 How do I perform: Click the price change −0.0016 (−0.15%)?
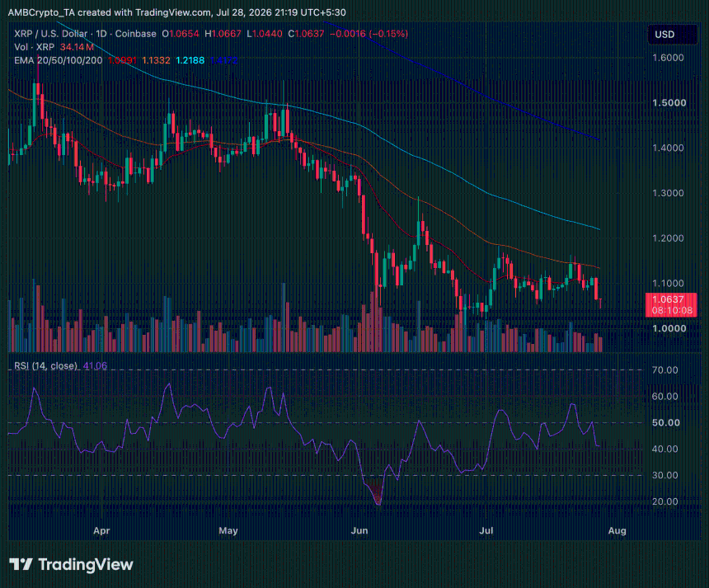[369, 34]
